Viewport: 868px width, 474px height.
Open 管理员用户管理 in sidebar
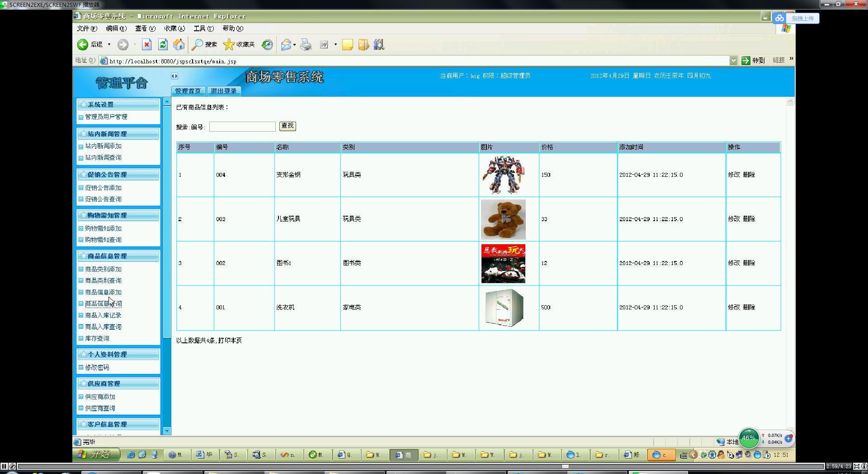point(106,117)
